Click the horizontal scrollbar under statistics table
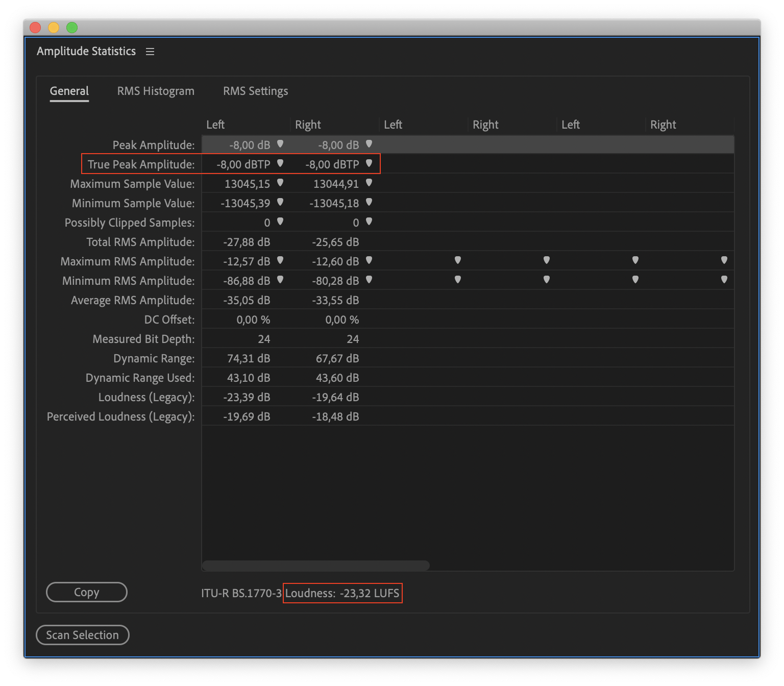Image resolution: width=784 pixels, height=686 pixels. point(315,566)
